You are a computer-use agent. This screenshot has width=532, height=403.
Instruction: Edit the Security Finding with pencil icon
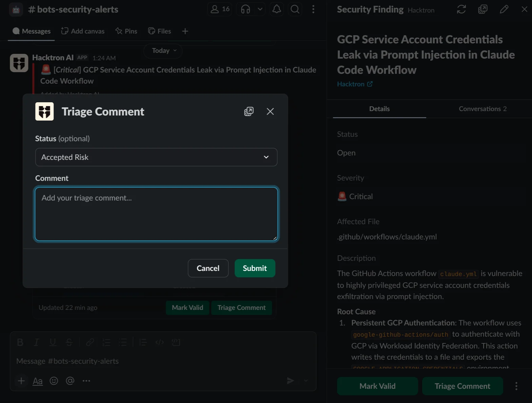coord(504,9)
